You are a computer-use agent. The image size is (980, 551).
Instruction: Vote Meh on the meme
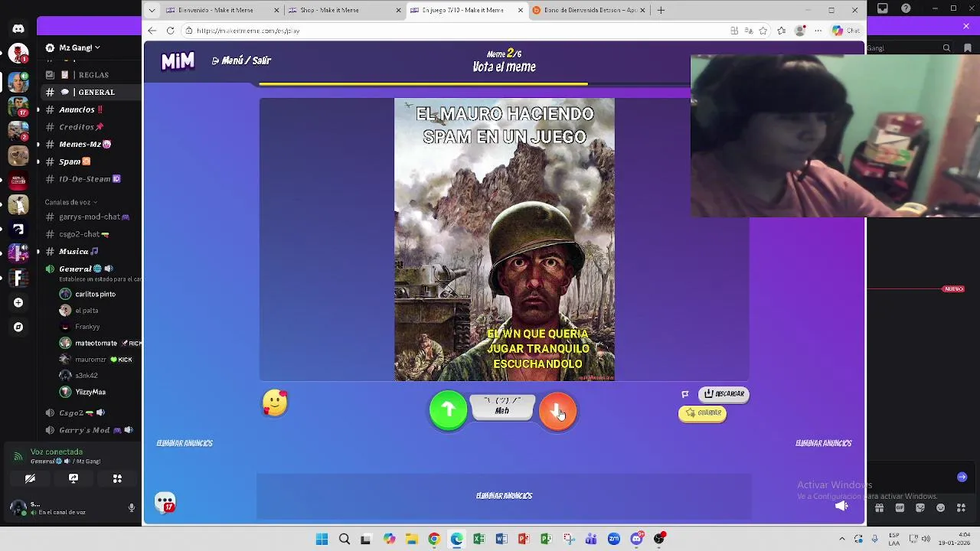pos(502,407)
